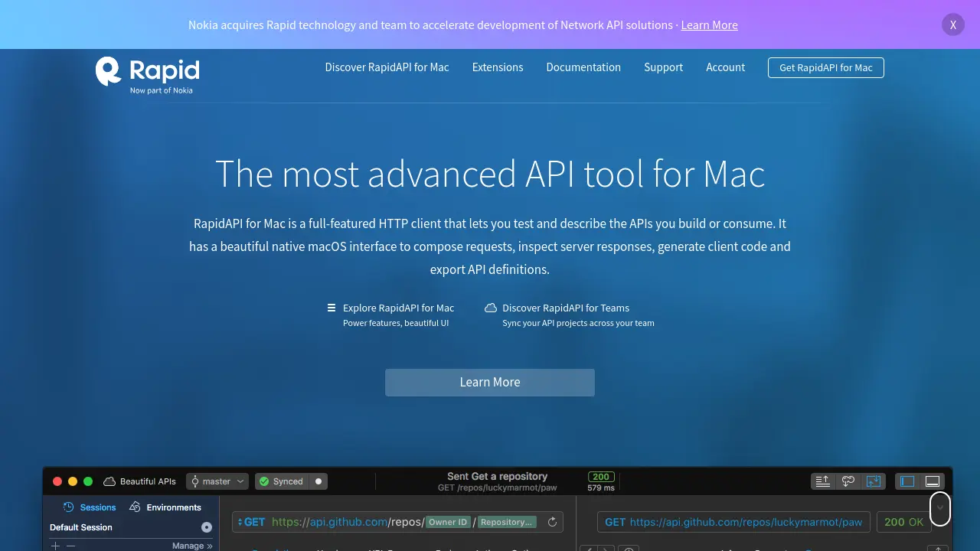Toggle the bottom panel layout view
Viewport: 980px width, 551px height.
(933, 481)
